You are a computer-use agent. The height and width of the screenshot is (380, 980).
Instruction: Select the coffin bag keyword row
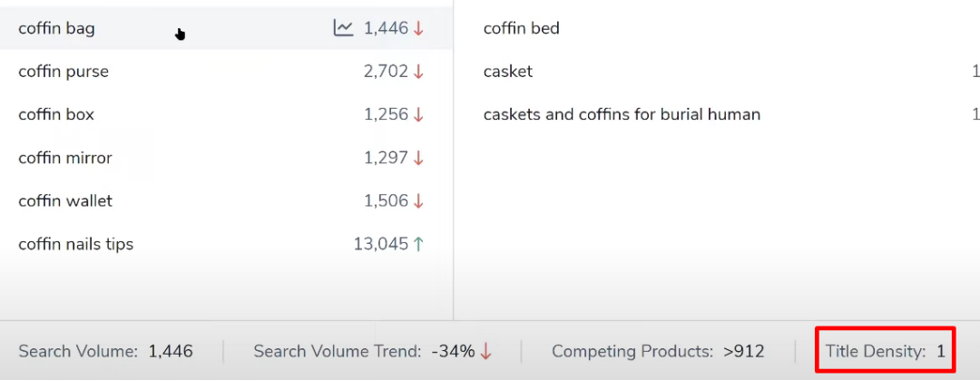click(x=56, y=28)
